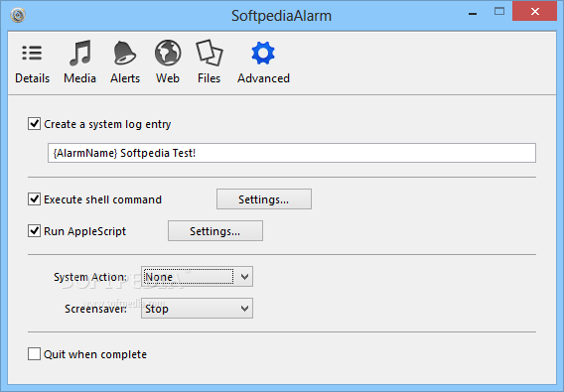564x392 pixels.
Task: Open the Screensaver dropdown set to Stop
Action: [x=197, y=309]
